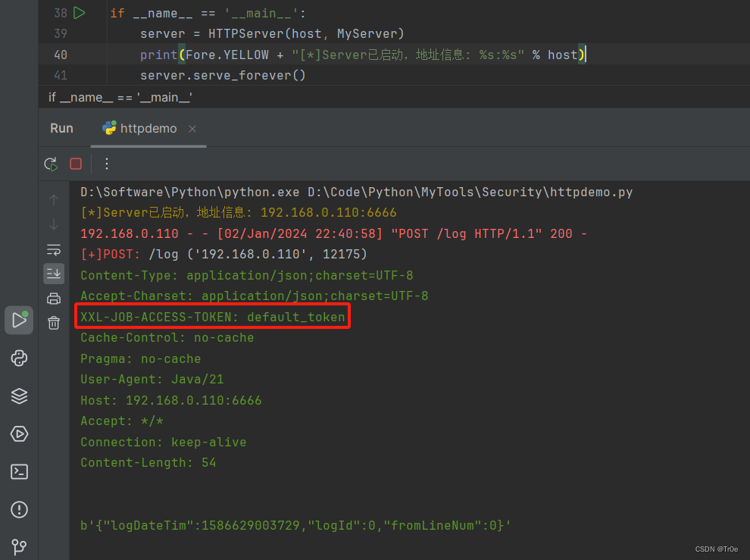Image resolution: width=750 pixels, height=560 pixels.
Task: Click the Connection: keep-alive output line
Action: pos(164,442)
